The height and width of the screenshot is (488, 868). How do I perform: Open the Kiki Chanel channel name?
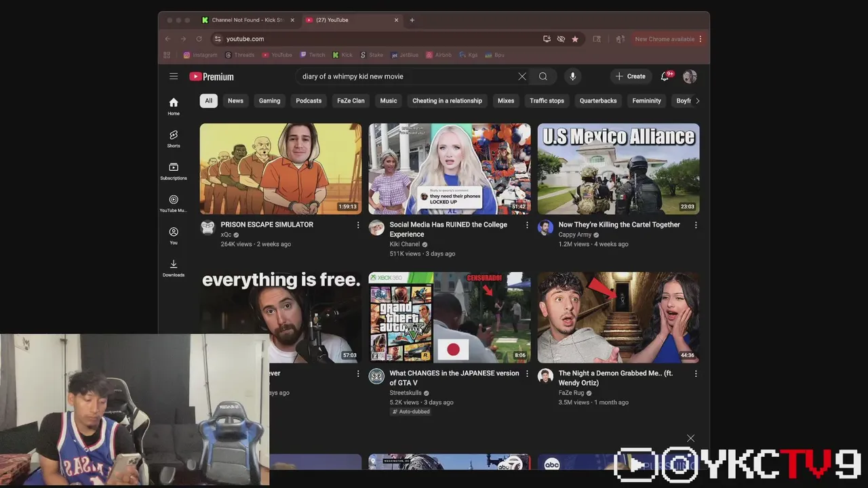pyautogui.click(x=405, y=244)
